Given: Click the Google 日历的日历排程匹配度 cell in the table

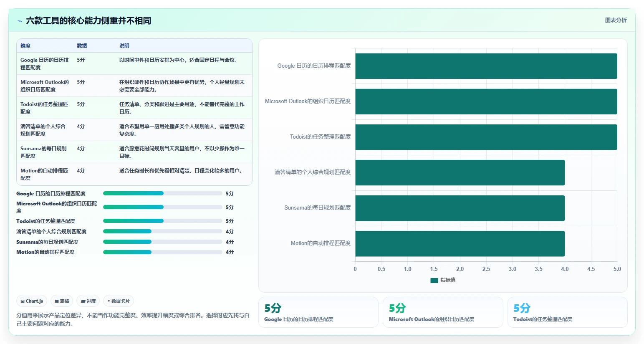Looking at the screenshot, I should coord(45,63).
